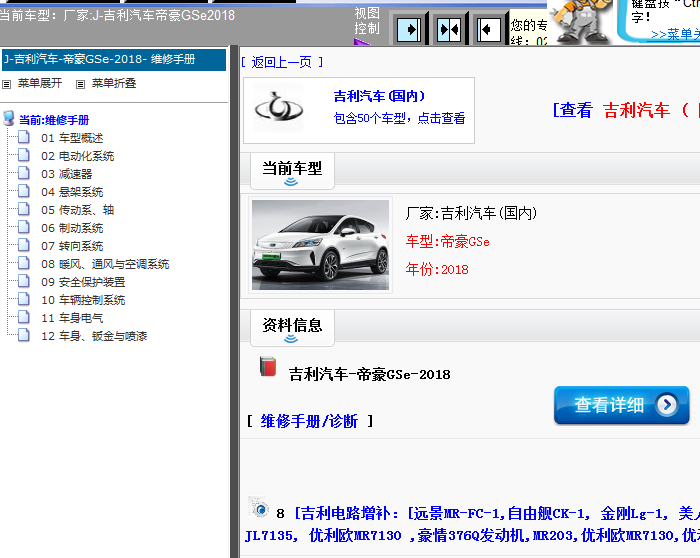
Task: Click the document icon for 02 电动化系统
Action: 24,155
